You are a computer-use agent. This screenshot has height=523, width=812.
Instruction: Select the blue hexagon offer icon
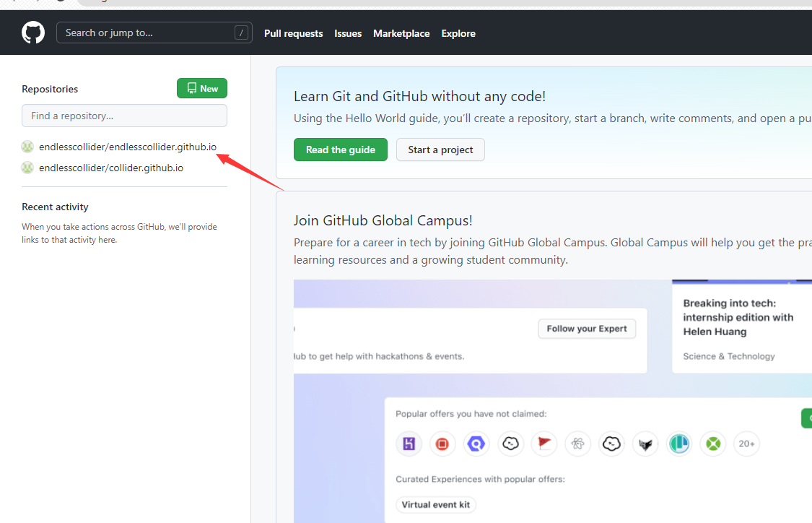476,444
